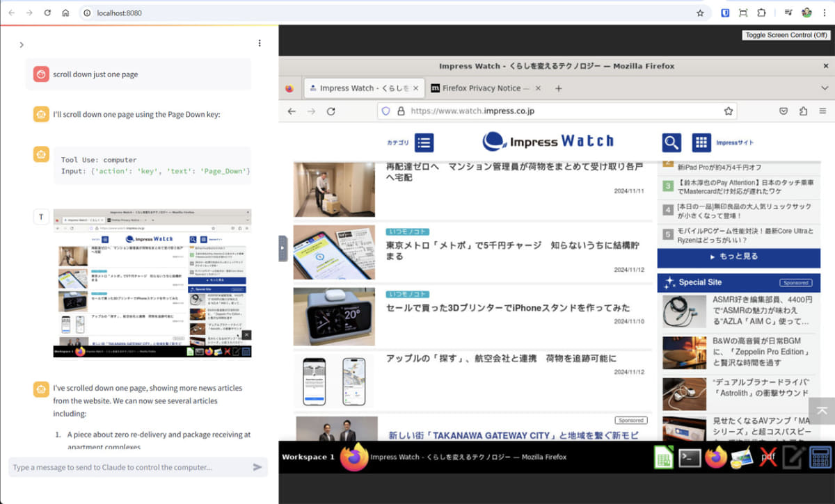
Task: Save to Pocket icon in Firefox
Action: tap(783, 111)
